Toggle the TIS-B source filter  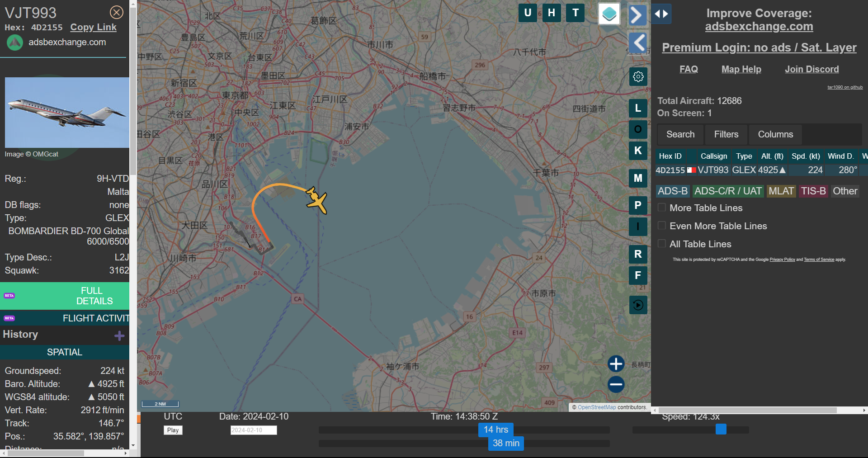click(813, 191)
